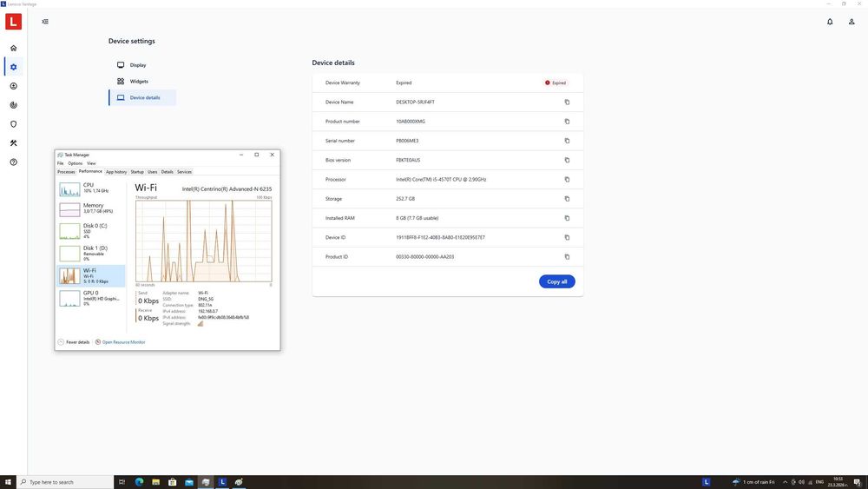This screenshot has height=489, width=868.
Task: Open File Explorer from the taskbar
Action: pyautogui.click(x=155, y=482)
